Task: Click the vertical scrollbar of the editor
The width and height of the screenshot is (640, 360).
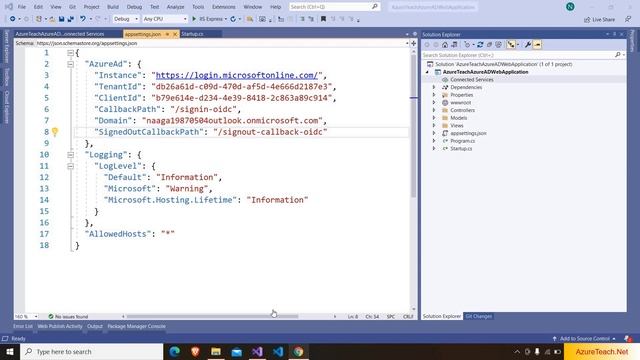Action: coord(413,127)
